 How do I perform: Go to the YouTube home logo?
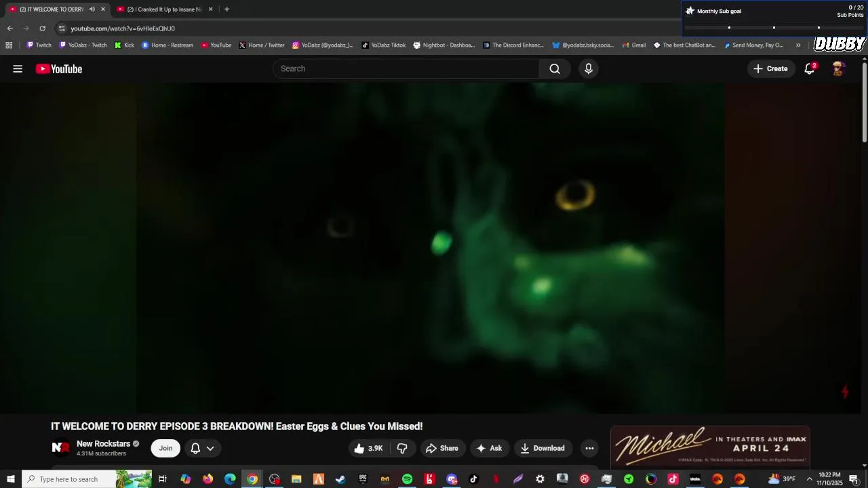point(59,68)
